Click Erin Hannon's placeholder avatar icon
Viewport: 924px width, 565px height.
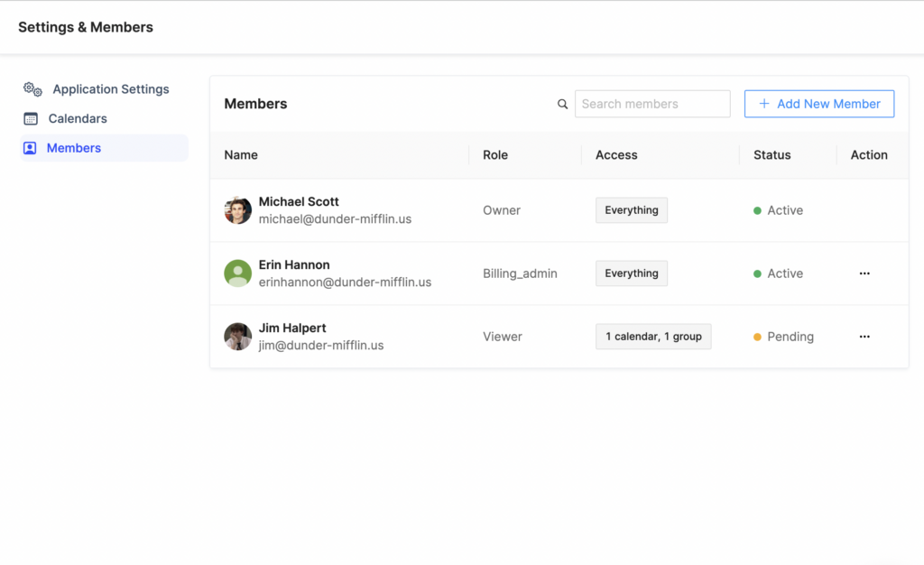236,273
